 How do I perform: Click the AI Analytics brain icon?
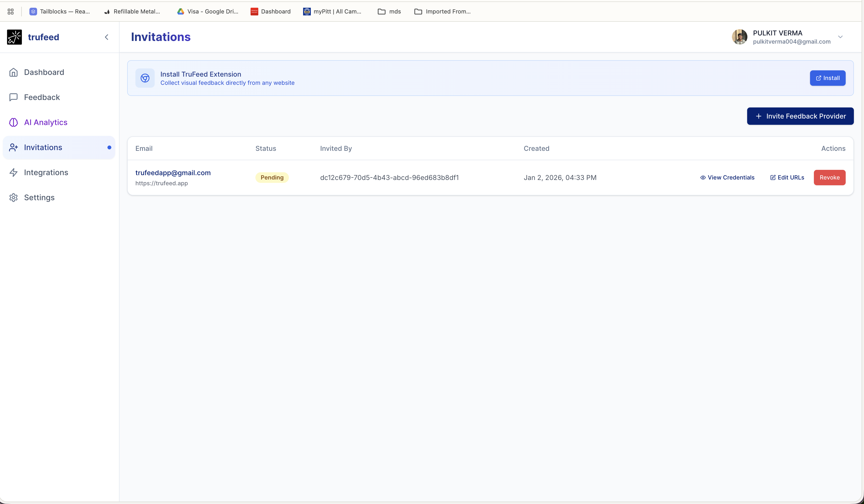(x=13, y=122)
